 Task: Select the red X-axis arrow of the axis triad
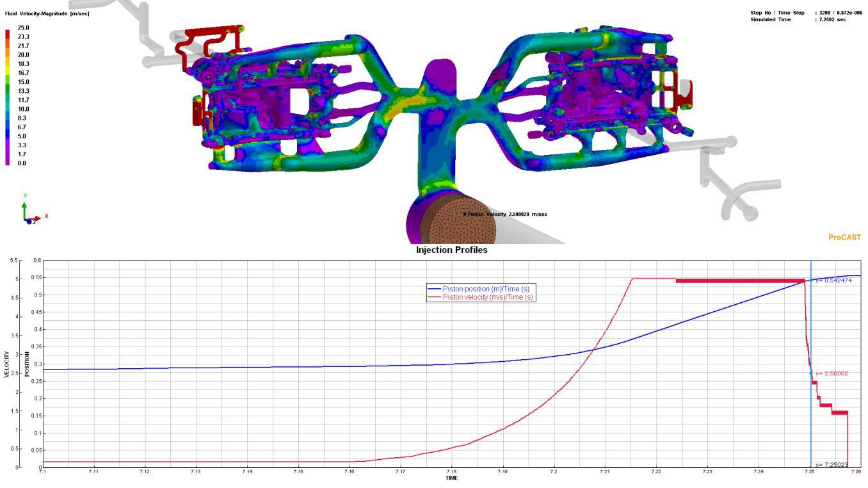[36, 218]
